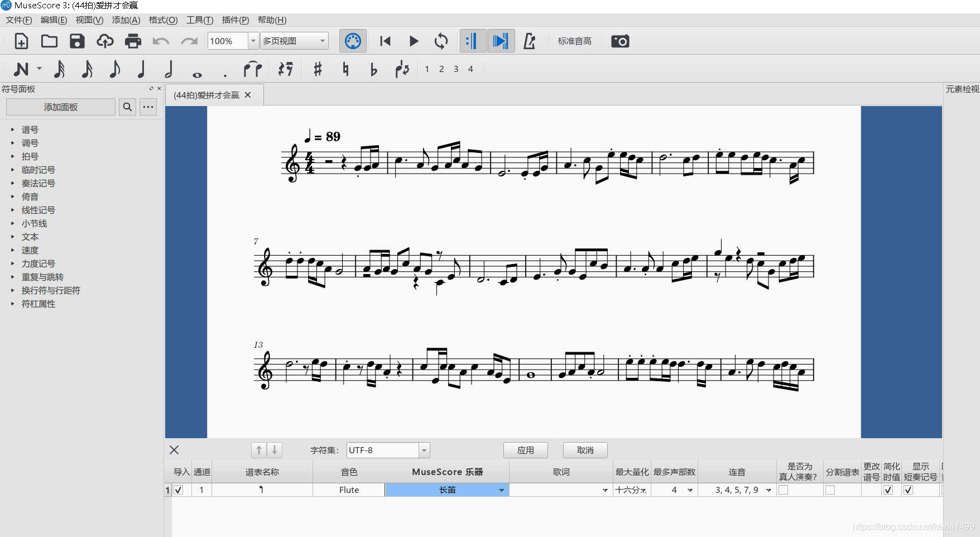Toggle play repeats button

point(473,41)
